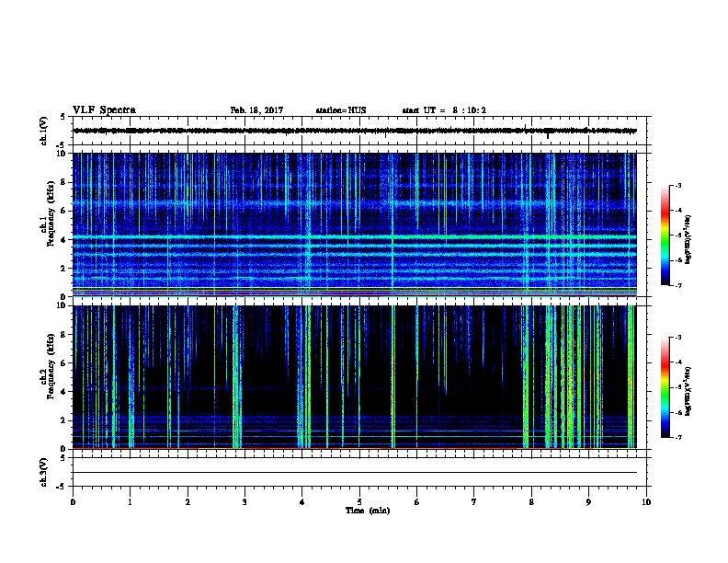Select the "start UT = 8 : 10: 2" text
728x563 pixels.
pos(444,110)
